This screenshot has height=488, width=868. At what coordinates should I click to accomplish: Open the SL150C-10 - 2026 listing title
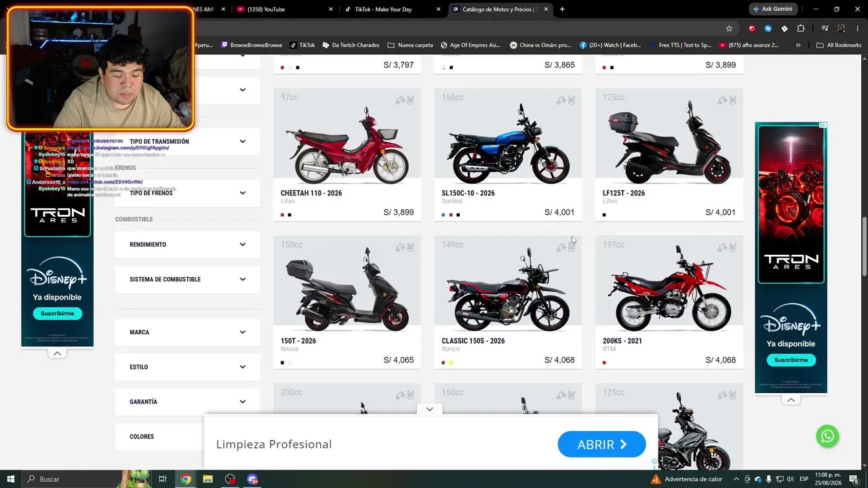coord(469,193)
